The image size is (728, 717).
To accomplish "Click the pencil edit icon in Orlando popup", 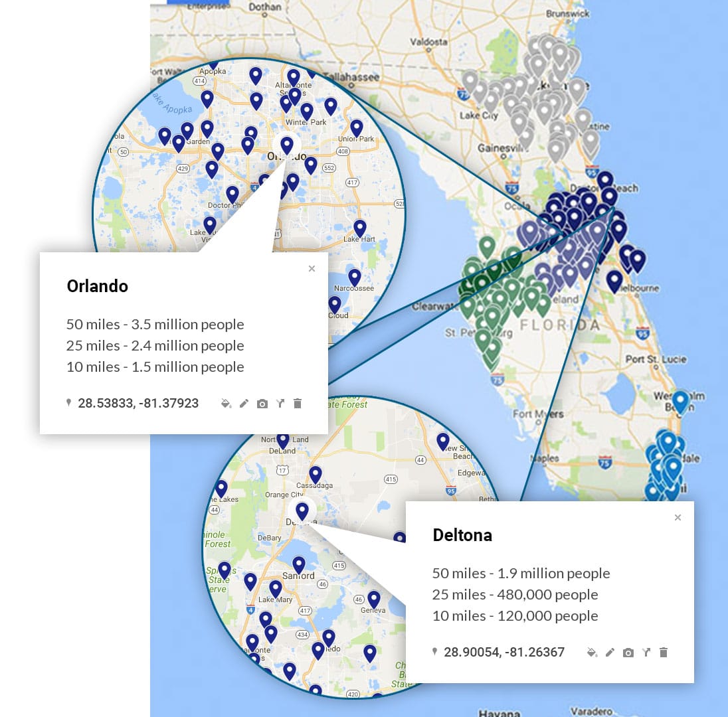I will pyautogui.click(x=244, y=404).
